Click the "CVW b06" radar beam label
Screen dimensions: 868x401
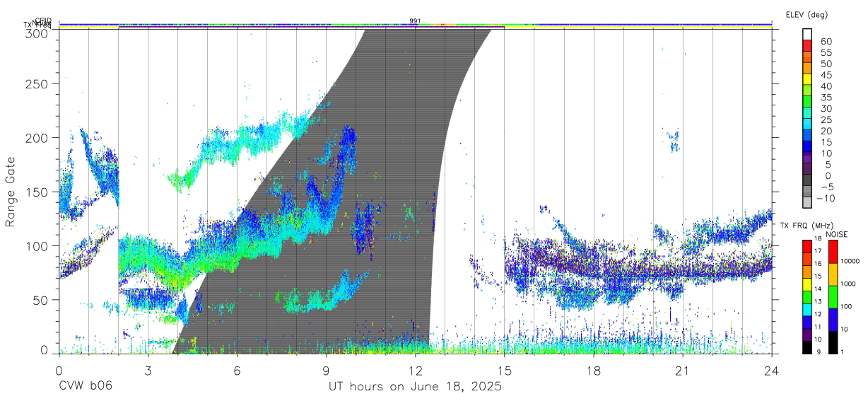[x=85, y=387]
